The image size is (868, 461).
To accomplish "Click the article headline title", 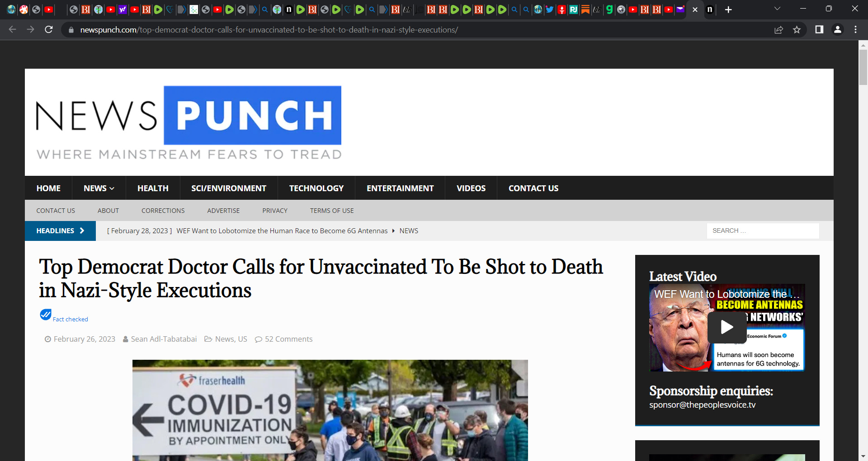I will click(321, 278).
